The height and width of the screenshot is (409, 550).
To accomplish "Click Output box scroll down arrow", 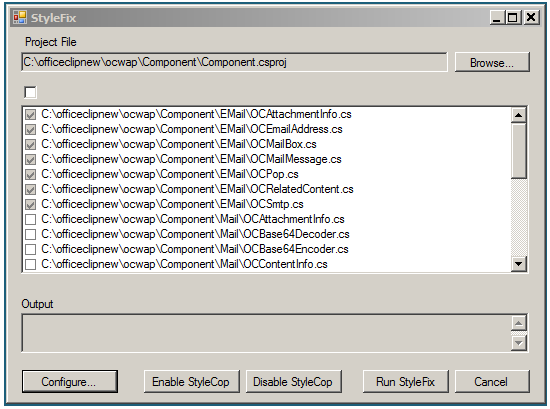I will 519,343.
